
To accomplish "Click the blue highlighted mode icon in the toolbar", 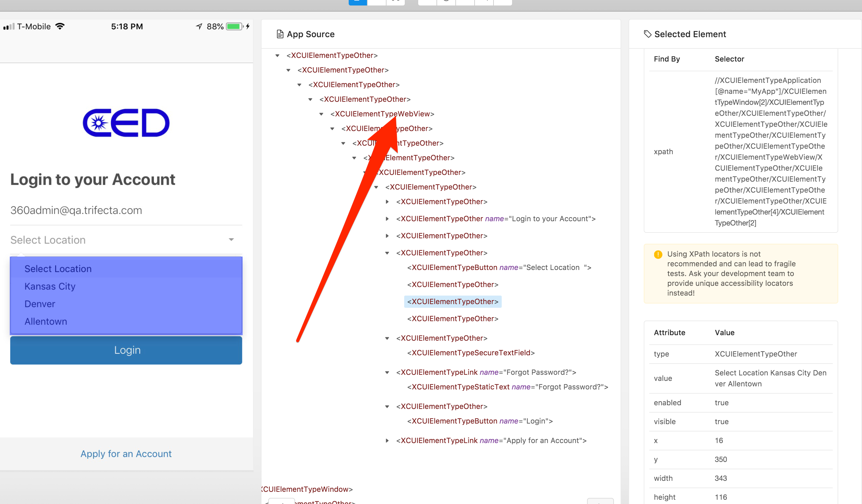I will click(x=358, y=2).
